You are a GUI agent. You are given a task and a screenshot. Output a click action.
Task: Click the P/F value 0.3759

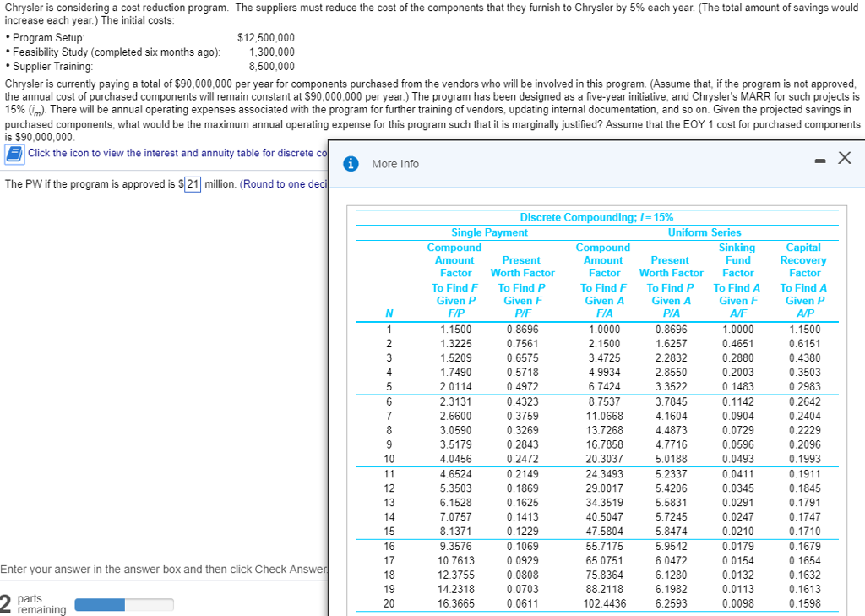[x=522, y=416]
